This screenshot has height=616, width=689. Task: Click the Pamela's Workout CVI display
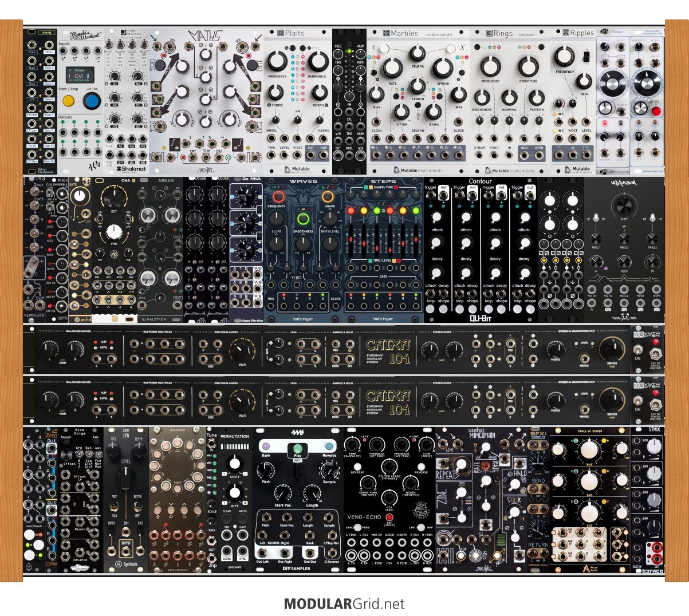coord(80,75)
